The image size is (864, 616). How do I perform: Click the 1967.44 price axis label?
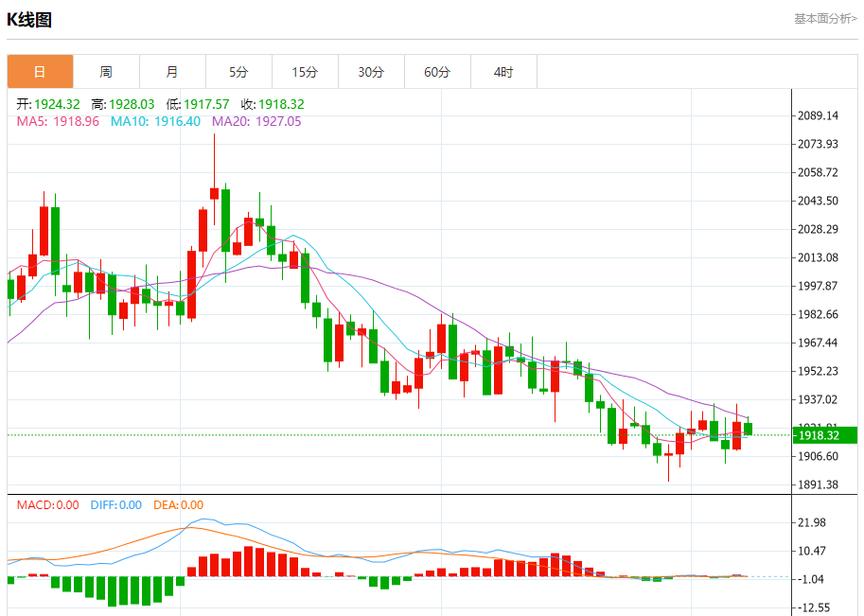[x=819, y=343]
